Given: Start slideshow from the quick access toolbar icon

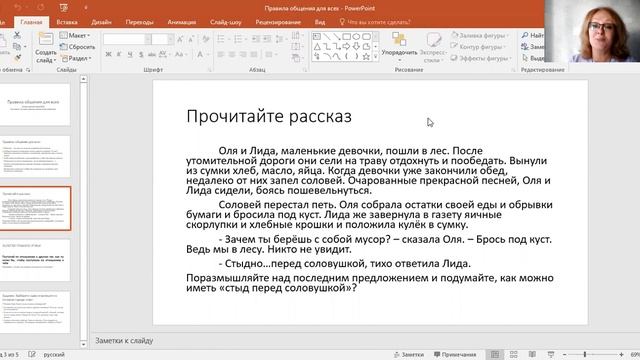Looking at the screenshot, I should pos(63,7).
